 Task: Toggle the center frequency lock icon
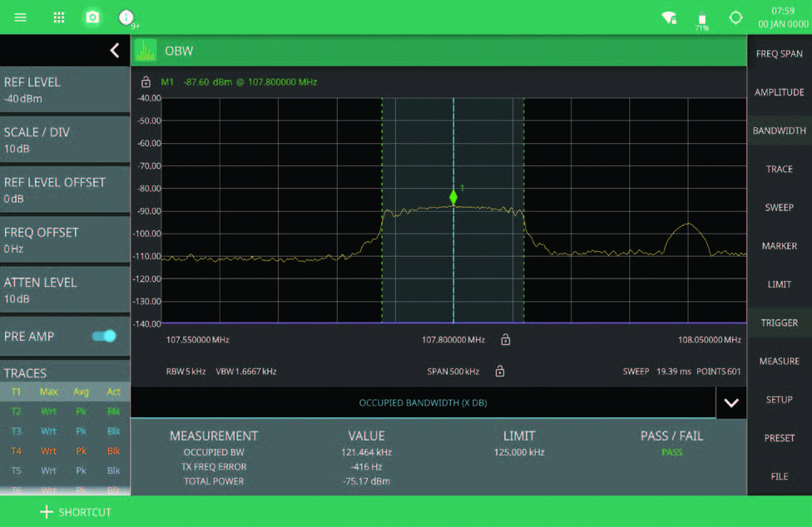(x=505, y=340)
